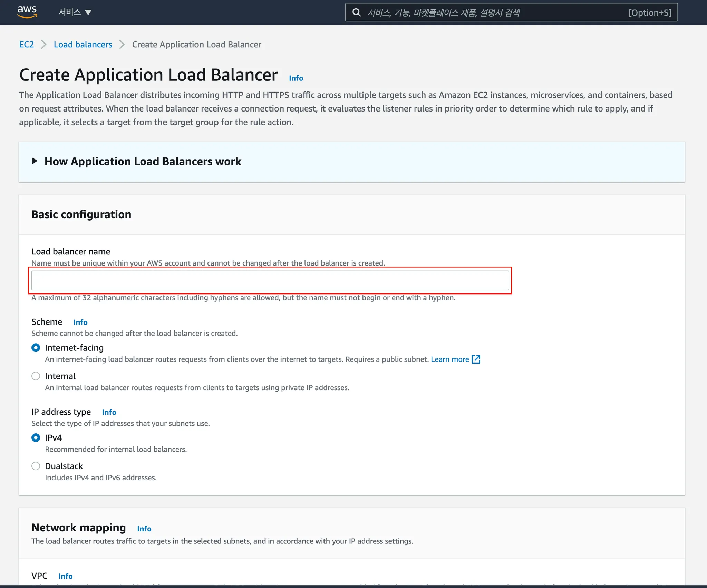Select the IPv4 address type
707x588 pixels.
(36, 438)
